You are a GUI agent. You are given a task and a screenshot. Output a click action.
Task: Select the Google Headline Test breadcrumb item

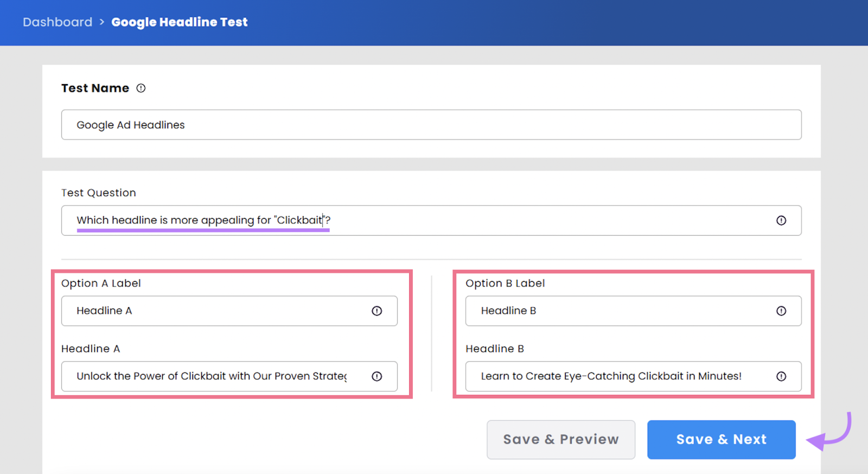coord(179,22)
